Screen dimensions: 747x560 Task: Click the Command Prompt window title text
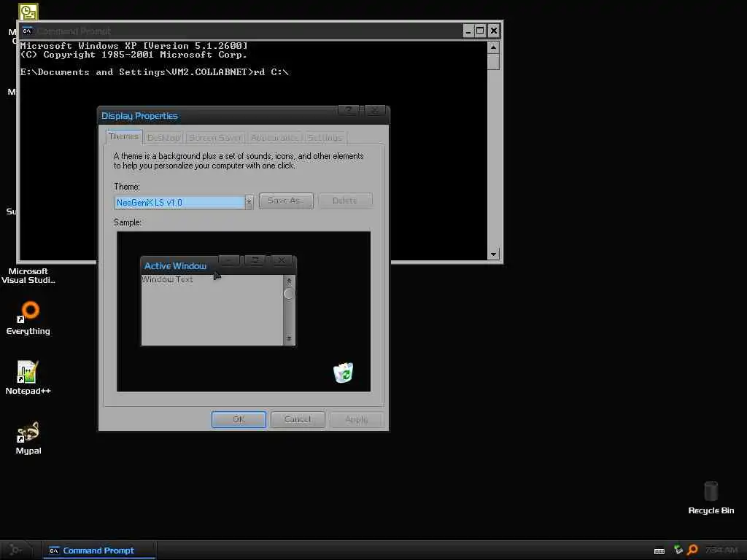pos(74,31)
